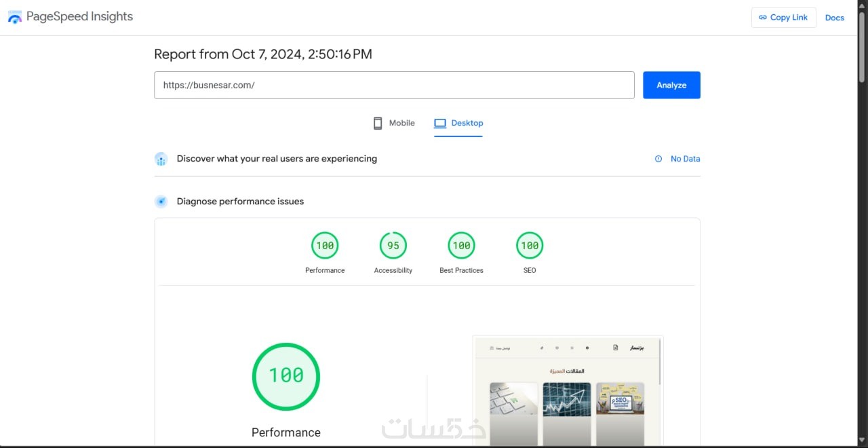868x448 pixels.
Task: Click the 'SEO' label text
Action: coord(530,270)
